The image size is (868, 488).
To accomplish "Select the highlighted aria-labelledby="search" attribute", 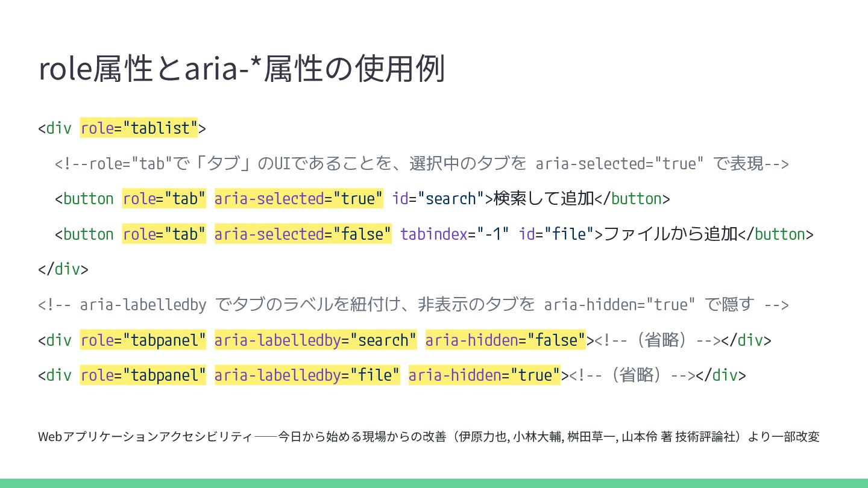I will pyautogui.click(x=315, y=340).
